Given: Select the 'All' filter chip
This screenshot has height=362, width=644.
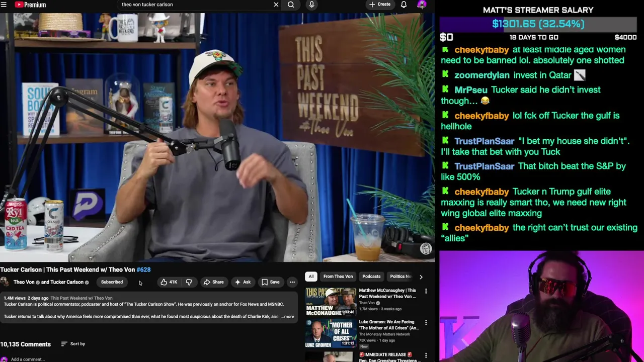Looking at the screenshot, I should click(x=311, y=277).
